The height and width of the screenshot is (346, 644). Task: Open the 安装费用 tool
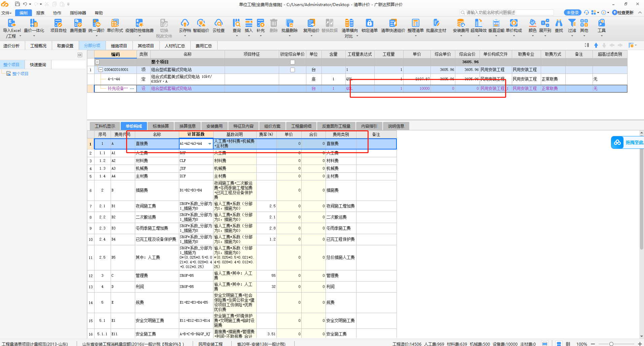(x=461, y=23)
